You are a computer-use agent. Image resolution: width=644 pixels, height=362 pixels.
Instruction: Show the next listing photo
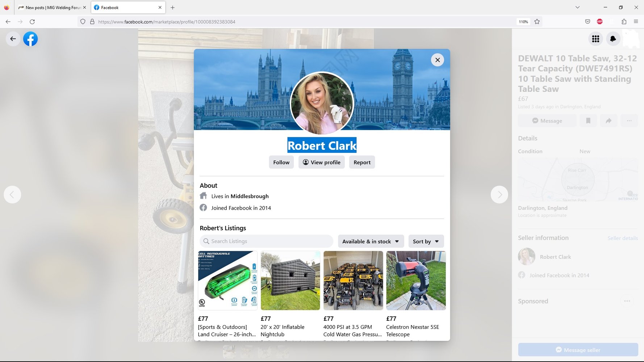[x=499, y=194]
